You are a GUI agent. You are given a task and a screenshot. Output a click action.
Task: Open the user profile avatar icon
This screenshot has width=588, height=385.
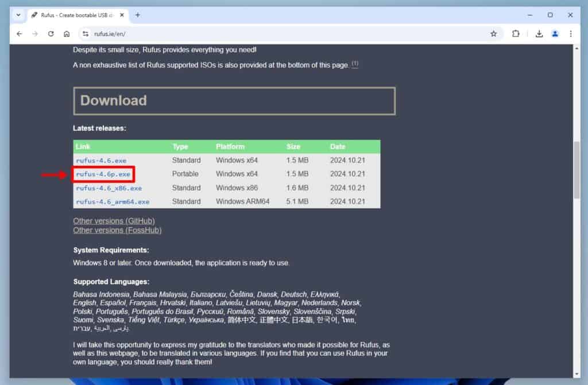click(x=555, y=34)
